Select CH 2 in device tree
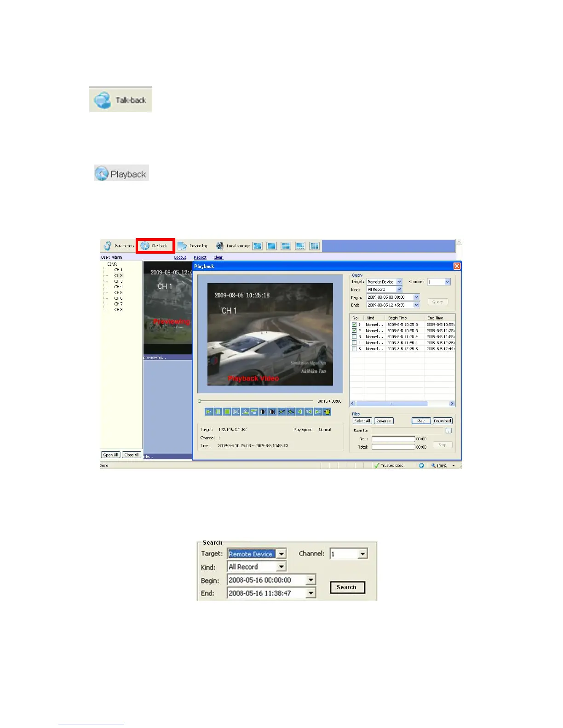This screenshot has width=563, height=728. [x=118, y=275]
